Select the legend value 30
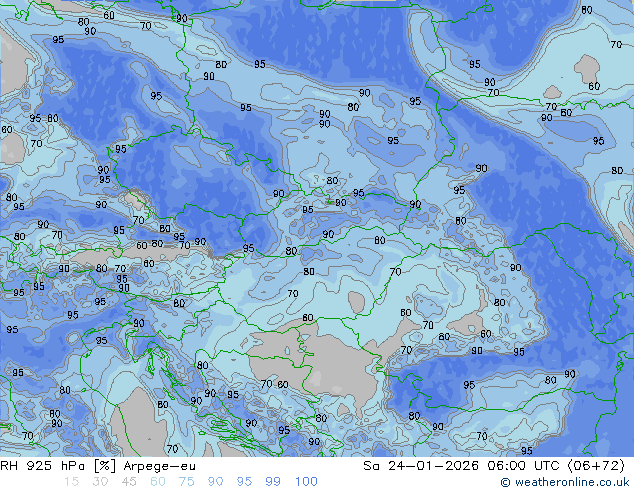This screenshot has height=490, width=634. [100, 482]
